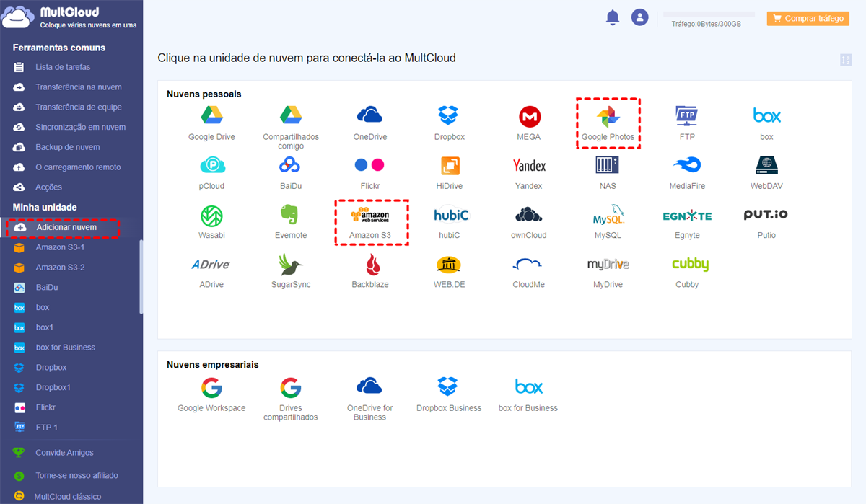
Task: Select the WebDAV icon
Action: point(766,165)
